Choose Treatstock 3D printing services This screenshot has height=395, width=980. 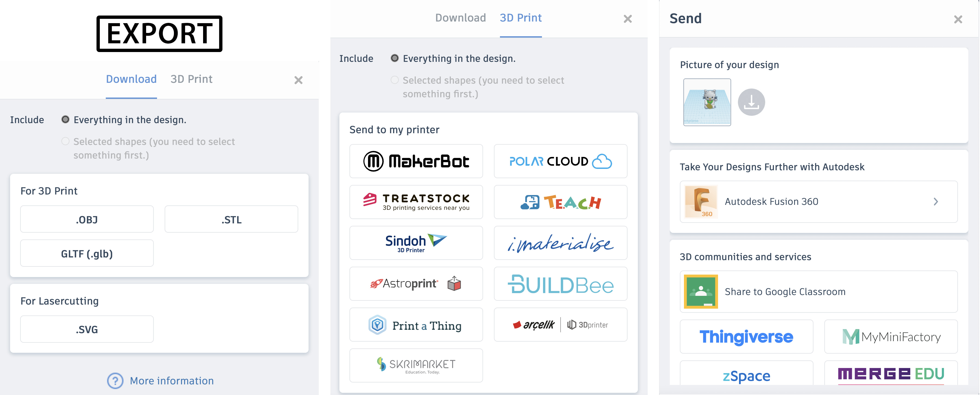click(x=416, y=202)
